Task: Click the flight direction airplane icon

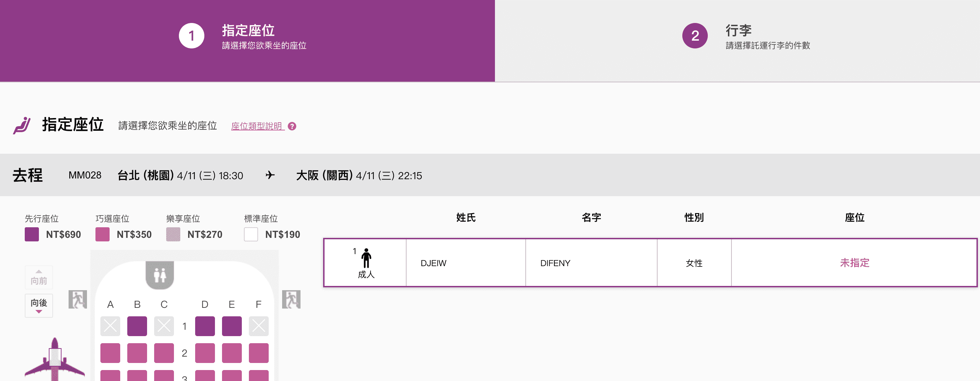Action: 270,175
